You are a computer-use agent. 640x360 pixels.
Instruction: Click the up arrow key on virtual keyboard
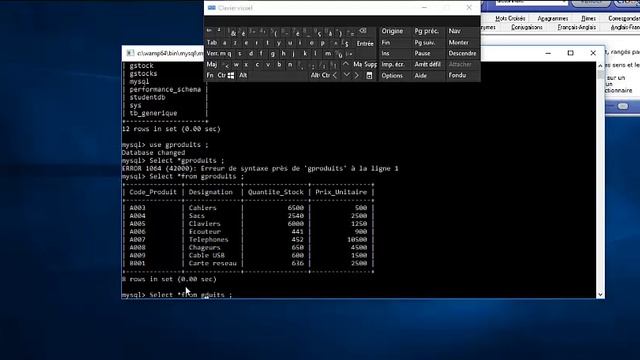[346, 64]
